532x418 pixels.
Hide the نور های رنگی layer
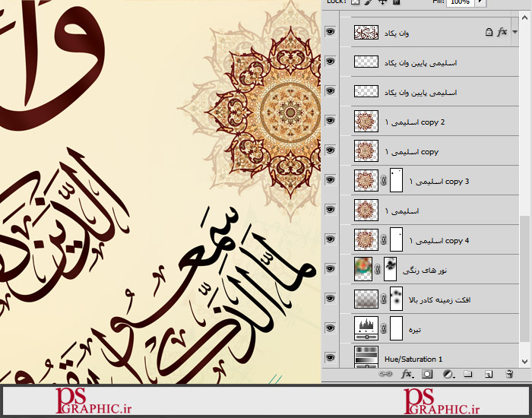[x=330, y=268]
